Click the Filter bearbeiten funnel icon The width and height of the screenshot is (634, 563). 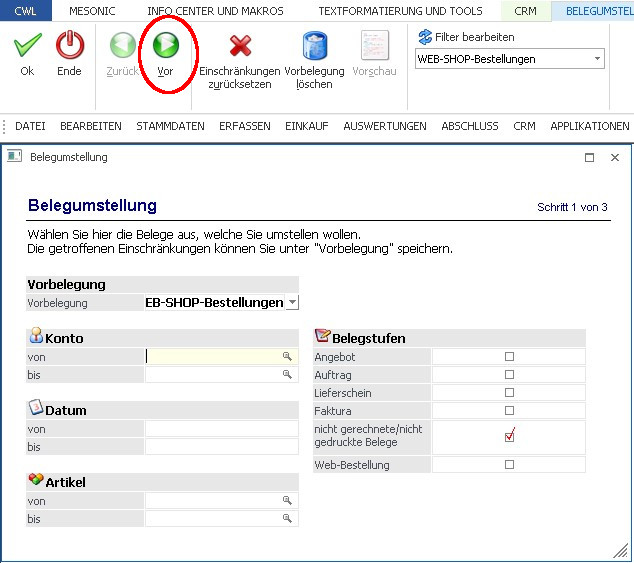point(424,37)
